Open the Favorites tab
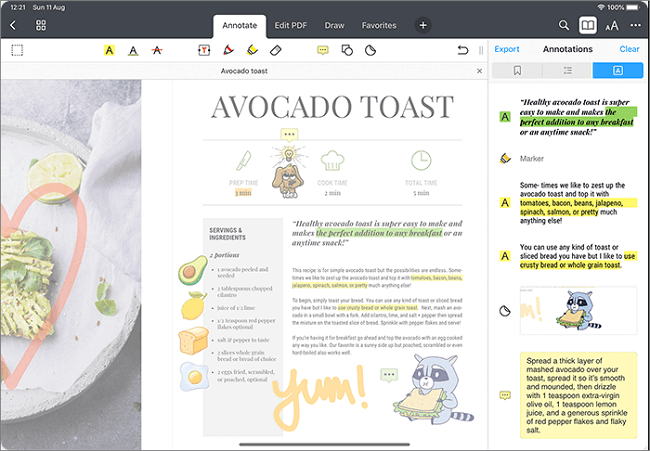Viewport: 650px width, 451px height. 378,25
